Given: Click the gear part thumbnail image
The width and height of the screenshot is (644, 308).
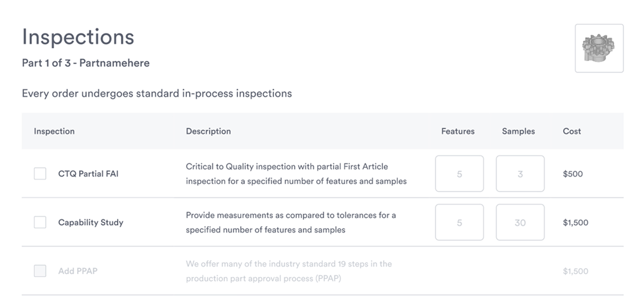Looking at the screenshot, I should tap(599, 48).
